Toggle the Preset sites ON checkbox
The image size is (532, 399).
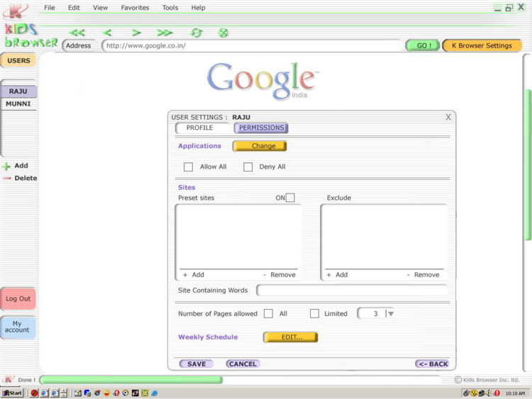click(x=290, y=198)
